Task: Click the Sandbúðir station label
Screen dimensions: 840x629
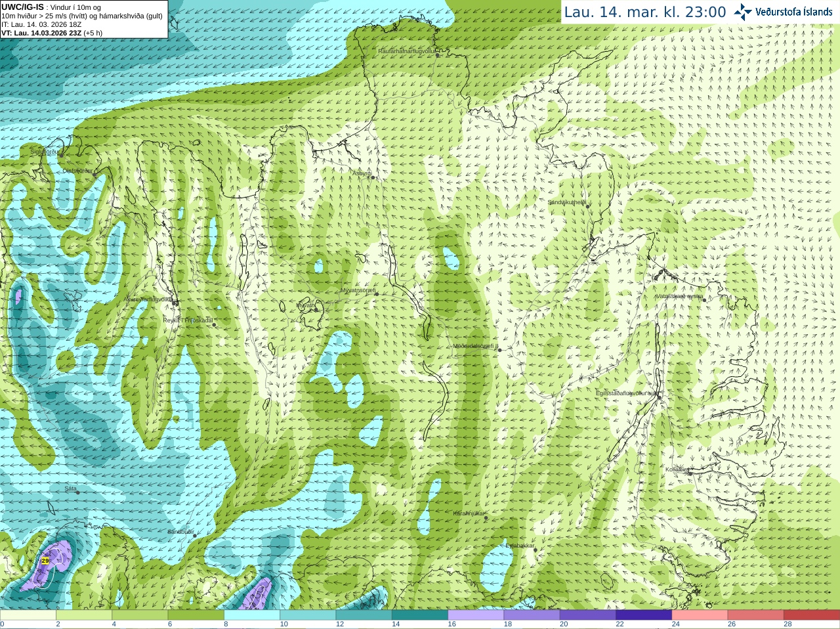Action: coord(180,532)
